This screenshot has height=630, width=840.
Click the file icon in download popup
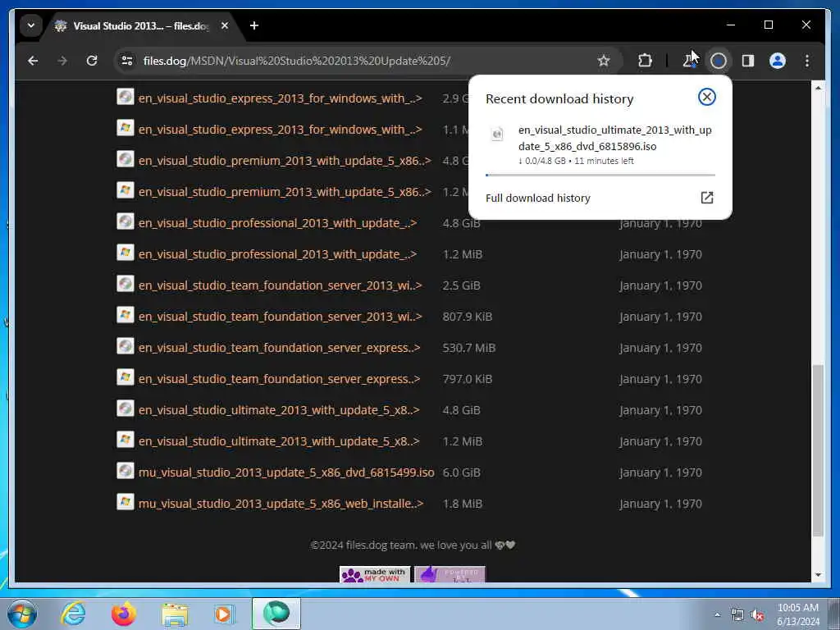pyautogui.click(x=497, y=134)
